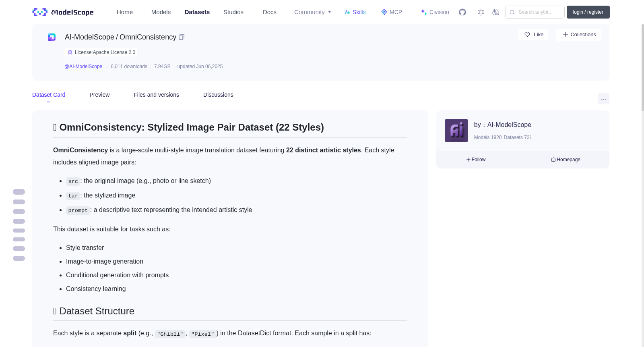Screen dimensions: 644x347
Task: Click the Civision sparkle icon
Action: pos(423,12)
